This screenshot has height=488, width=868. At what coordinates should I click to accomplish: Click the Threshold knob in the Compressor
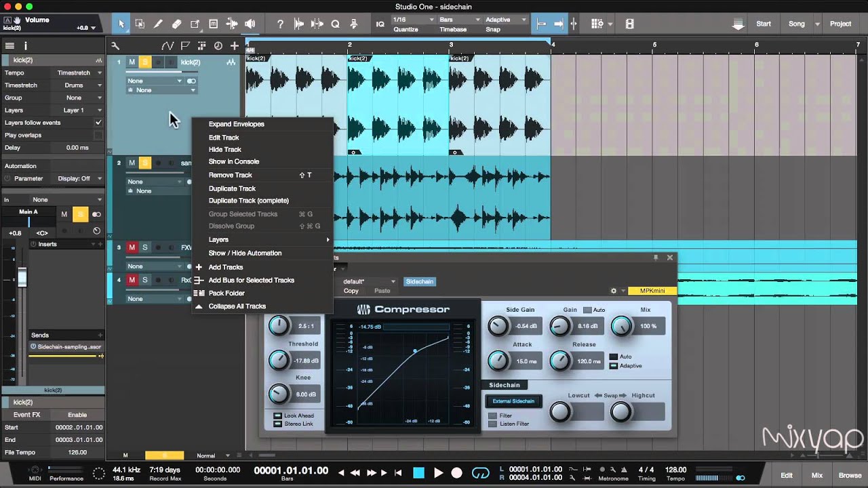coord(279,360)
